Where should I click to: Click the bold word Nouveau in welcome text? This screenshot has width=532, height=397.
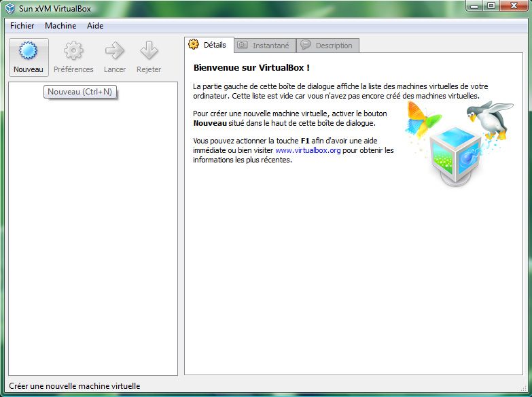click(x=210, y=123)
